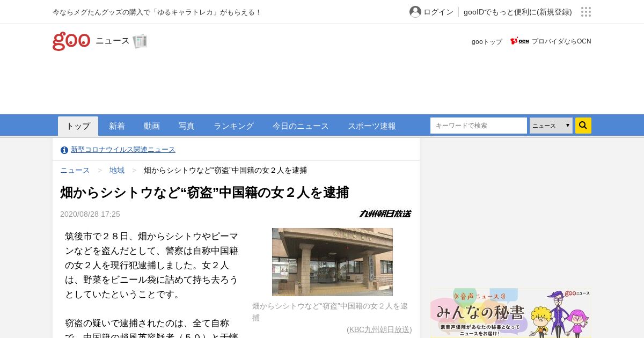Click the article headline 畑からシシトウなど

pyautogui.click(x=204, y=193)
